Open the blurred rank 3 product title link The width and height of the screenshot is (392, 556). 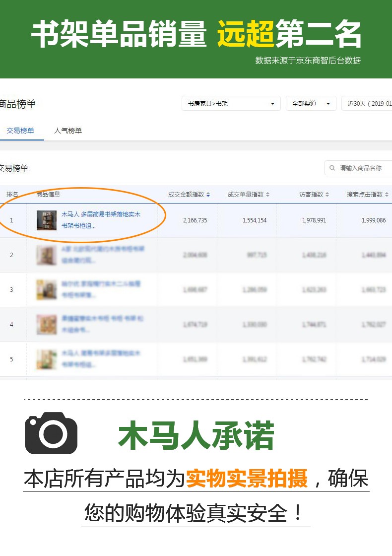click(x=101, y=289)
